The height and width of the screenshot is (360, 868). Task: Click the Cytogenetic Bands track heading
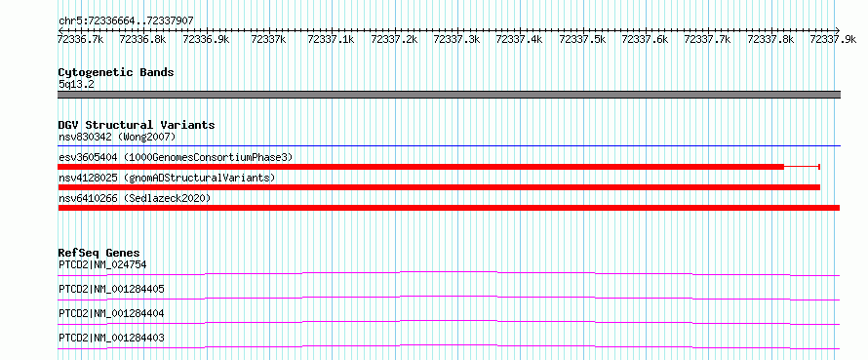[116, 72]
